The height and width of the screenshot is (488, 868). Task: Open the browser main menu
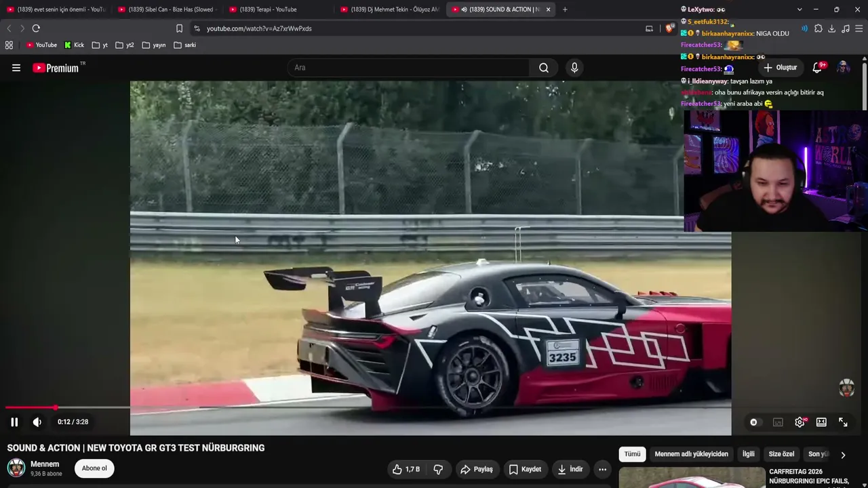pos(859,28)
